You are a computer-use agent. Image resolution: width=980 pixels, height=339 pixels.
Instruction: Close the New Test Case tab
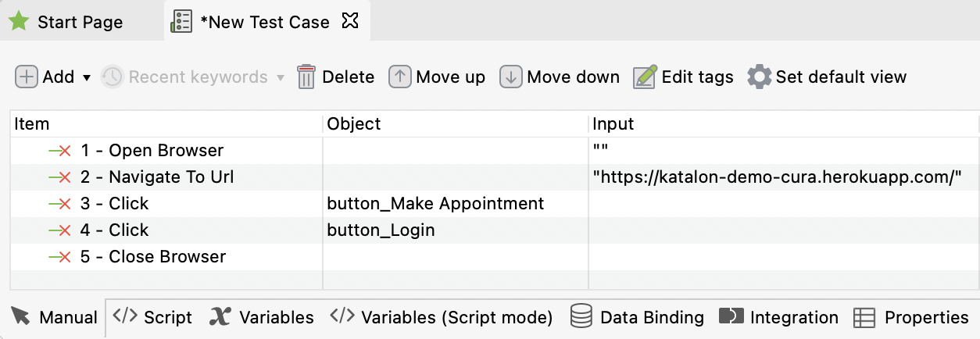pyautogui.click(x=351, y=21)
